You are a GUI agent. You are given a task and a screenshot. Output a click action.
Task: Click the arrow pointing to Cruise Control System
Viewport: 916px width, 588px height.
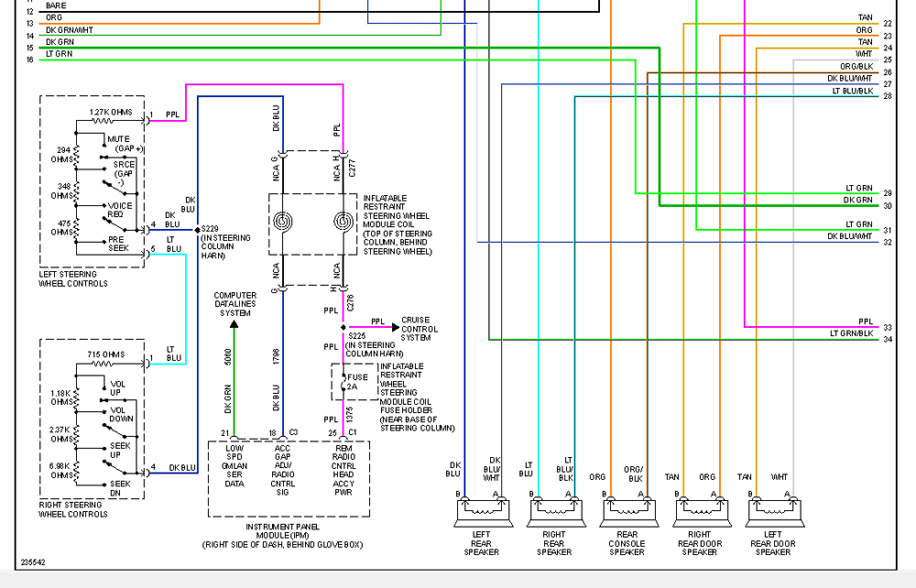396,328
